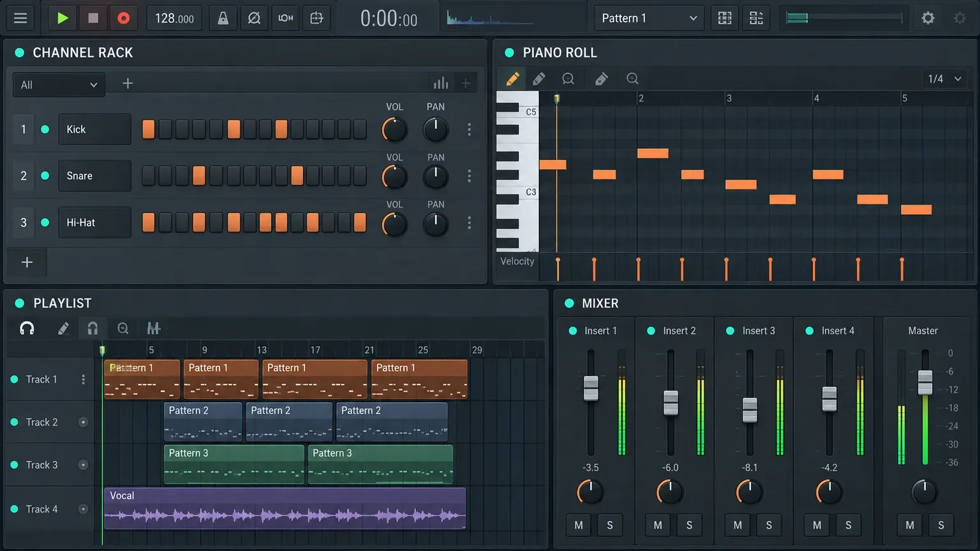The image size is (980, 551).
Task: Click the Kick channel VOL knob
Action: 394,129
